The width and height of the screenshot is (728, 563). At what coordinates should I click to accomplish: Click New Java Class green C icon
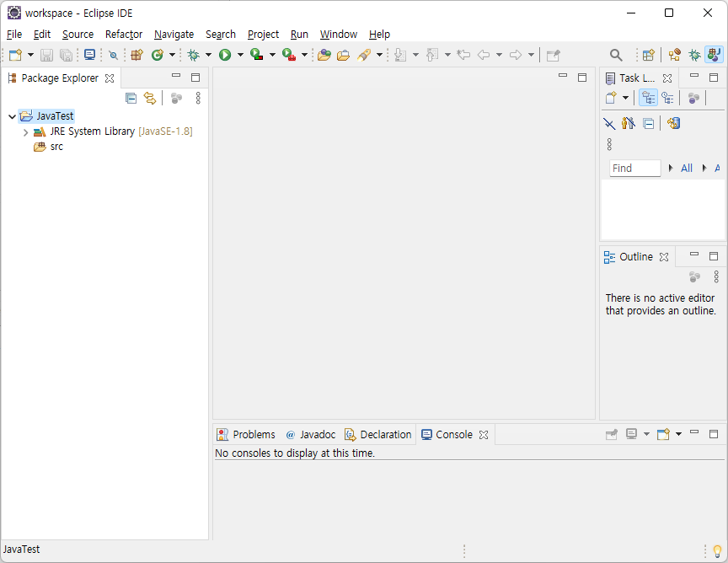tap(158, 55)
